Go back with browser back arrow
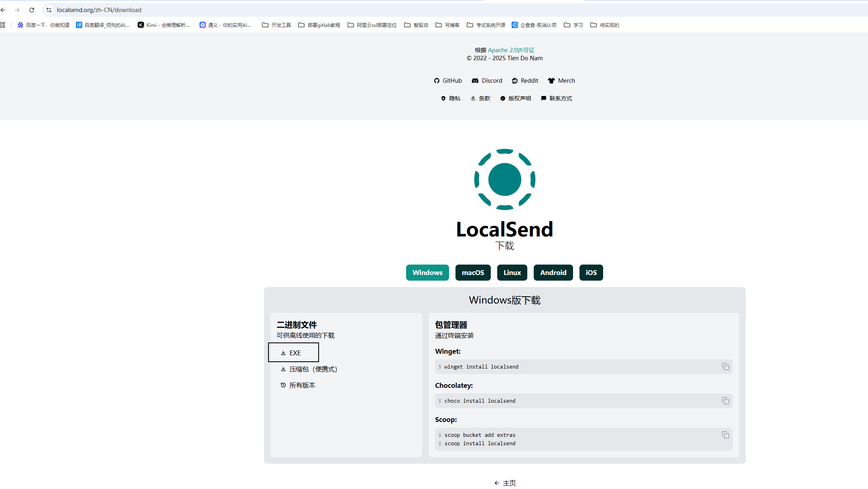The height and width of the screenshot is (489, 868). tap(3, 10)
